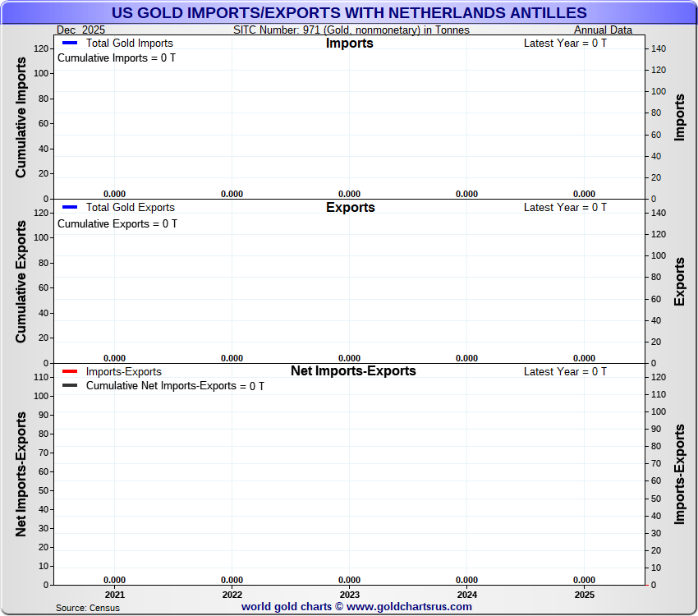Image resolution: width=698 pixels, height=616 pixels.
Task: Click the 2025 x-axis year label
Action: pos(585,595)
